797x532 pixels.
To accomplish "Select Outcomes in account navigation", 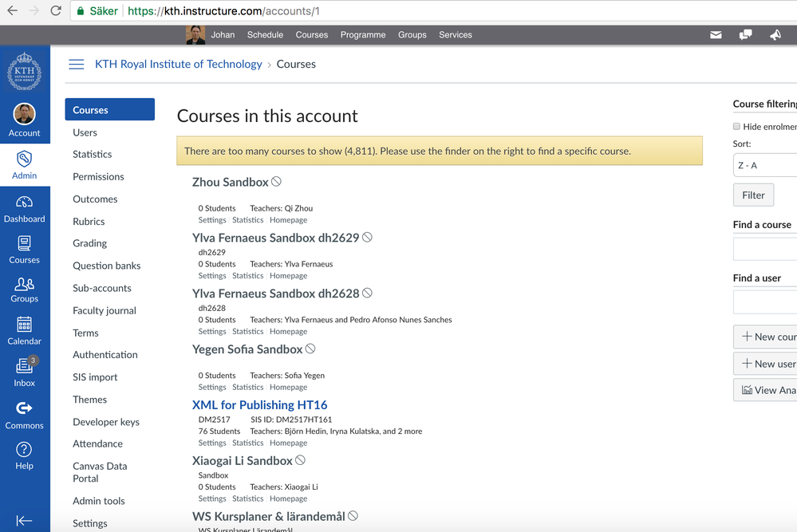I will coord(95,199).
